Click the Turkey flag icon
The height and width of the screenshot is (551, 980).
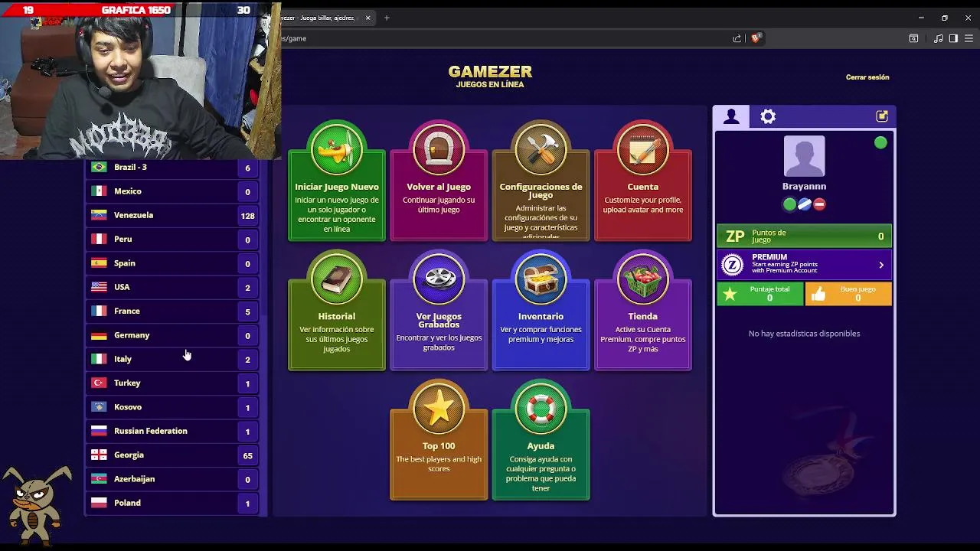click(x=99, y=383)
